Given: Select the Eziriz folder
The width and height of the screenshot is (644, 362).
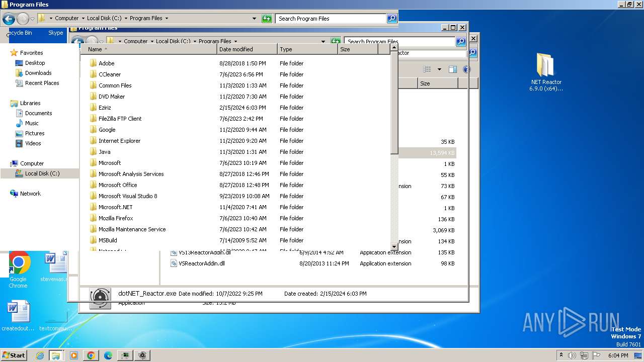Looking at the screenshot, I should [105, 108].
